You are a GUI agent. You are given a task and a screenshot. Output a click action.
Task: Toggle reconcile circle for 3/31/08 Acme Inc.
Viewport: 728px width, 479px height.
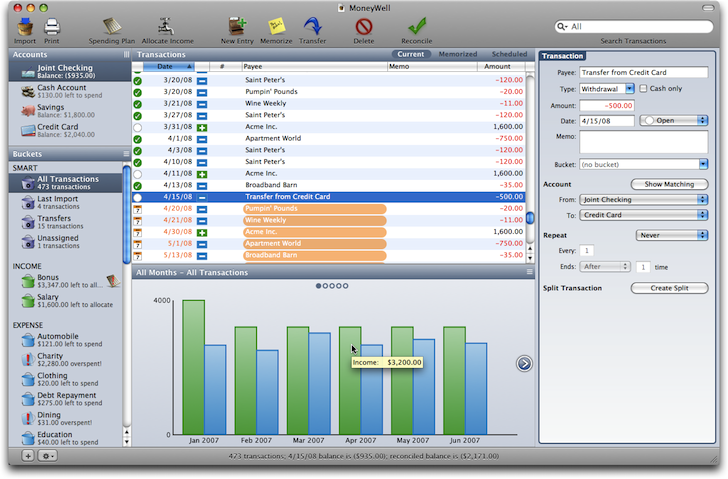click(137, 127)
